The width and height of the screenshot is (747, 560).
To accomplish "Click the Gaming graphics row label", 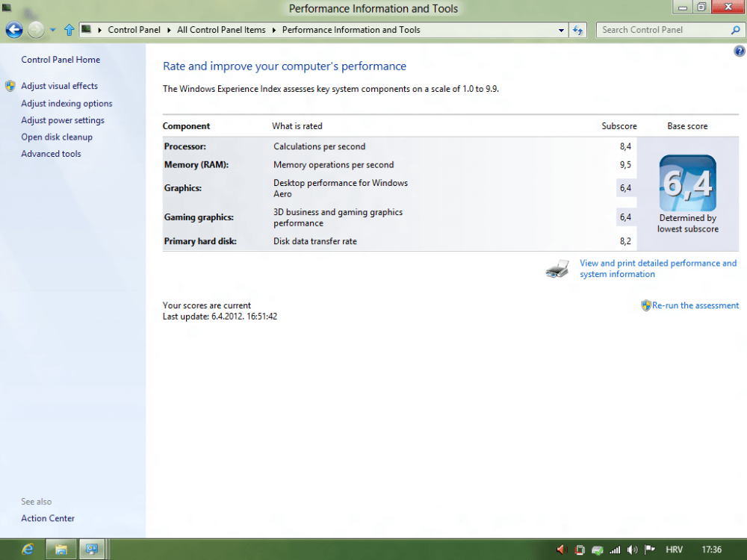I will coord(199,217).
